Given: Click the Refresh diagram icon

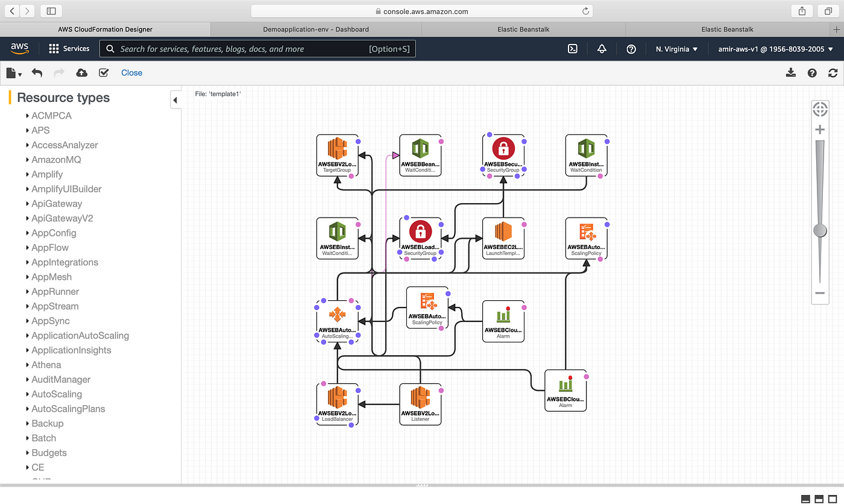Looking at the screenshot, I should click(833, 73).
